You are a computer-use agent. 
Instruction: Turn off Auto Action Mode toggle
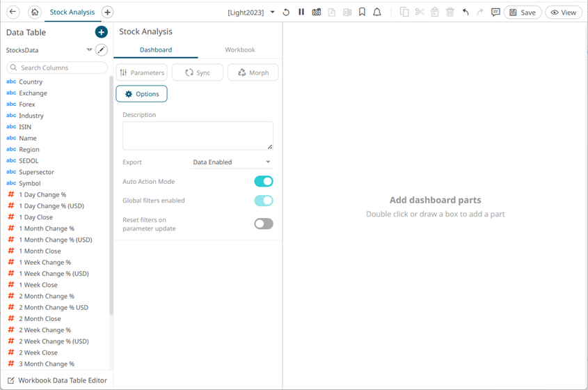pyautogui.click(x=264, y=182)
